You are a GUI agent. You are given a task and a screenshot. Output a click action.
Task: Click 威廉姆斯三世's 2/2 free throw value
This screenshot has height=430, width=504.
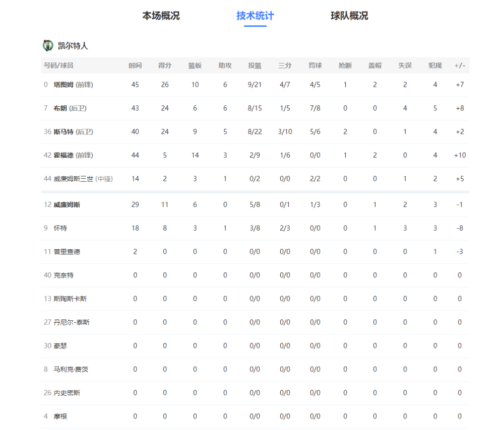pyautogui.click(x=315, y=179)
